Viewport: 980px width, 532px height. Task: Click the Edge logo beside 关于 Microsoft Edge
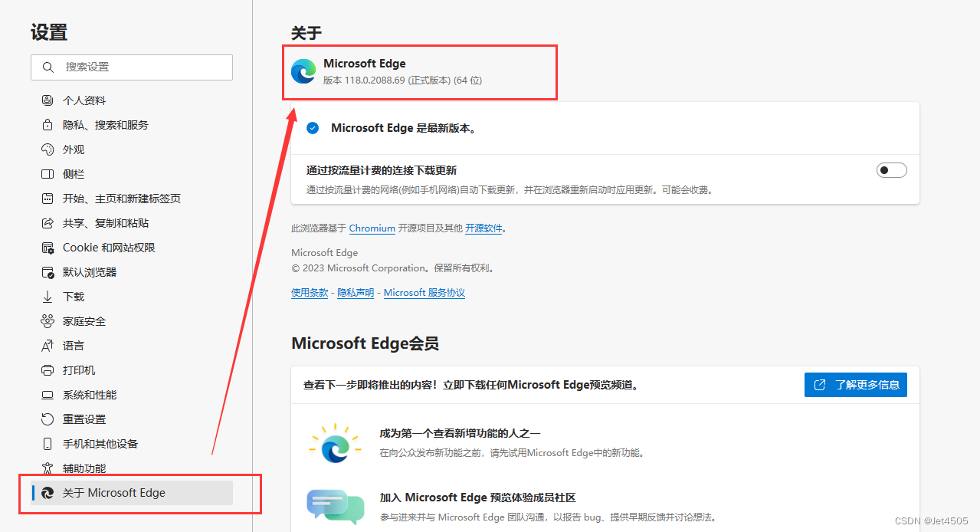[x=48, y=493]
